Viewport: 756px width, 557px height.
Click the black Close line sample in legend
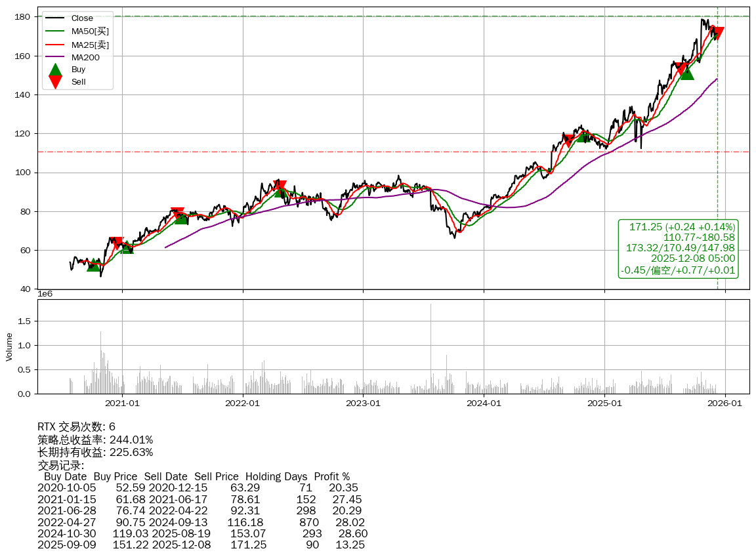click(x=56, y=18)
